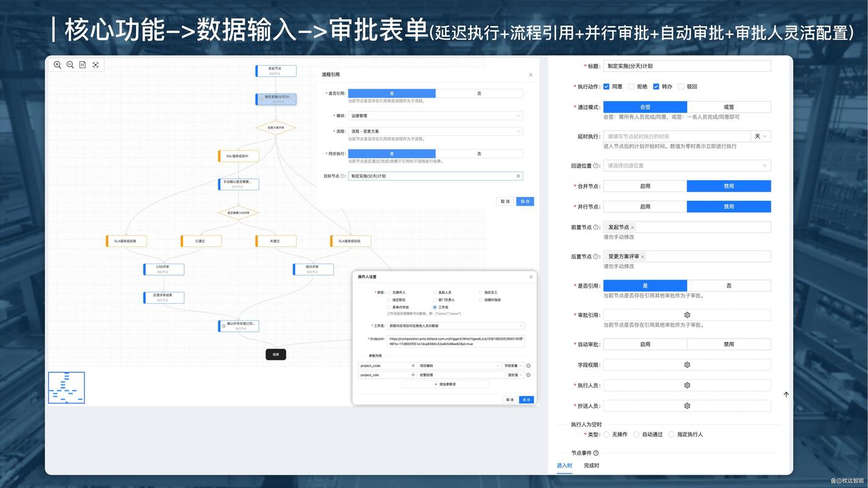Open the 审批引用 gear settings icon
868x488 pixels.
click(687, 314)
